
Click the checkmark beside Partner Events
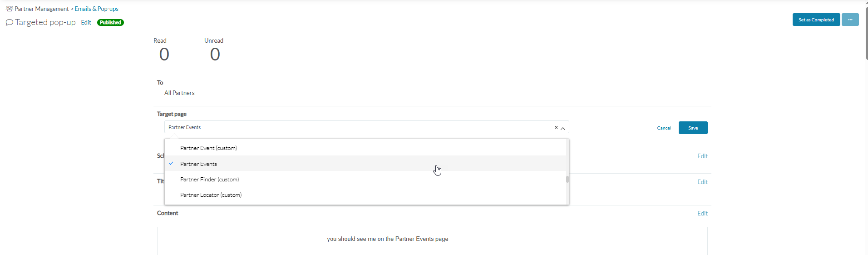[x=171, y=163]
